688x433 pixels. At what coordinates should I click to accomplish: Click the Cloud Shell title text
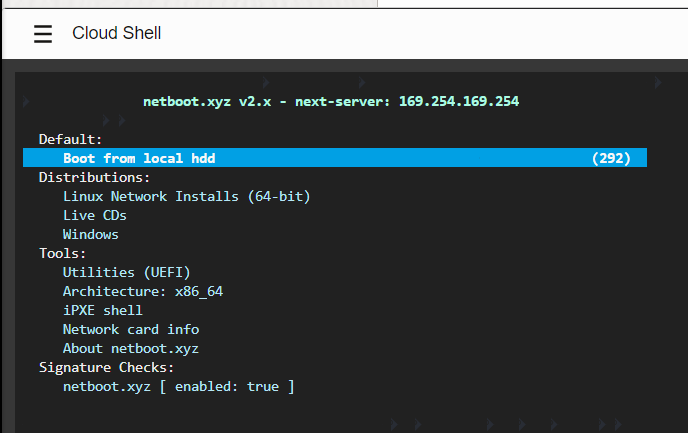[117, 33]
